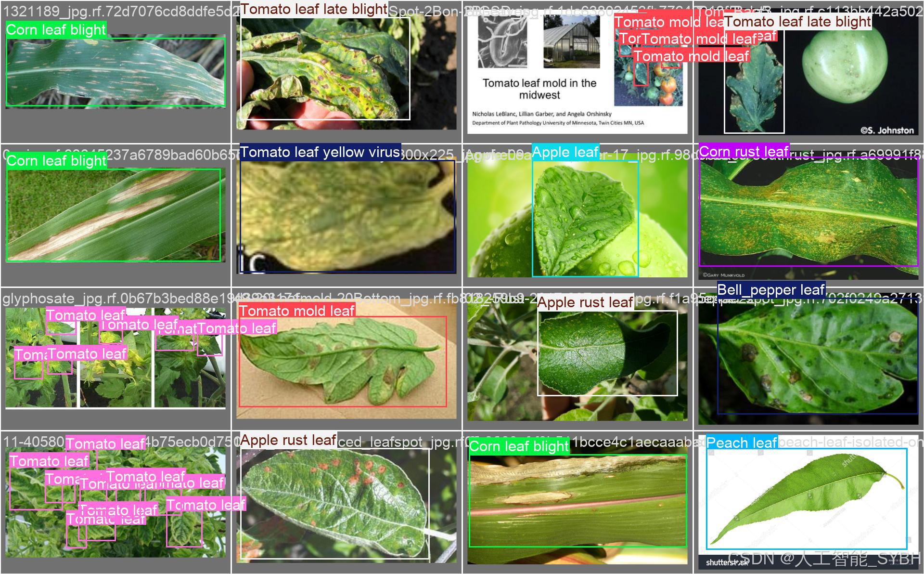
Task: Select Apple rust leaf label on orange-spotted leaf
Action: (288, 440)
